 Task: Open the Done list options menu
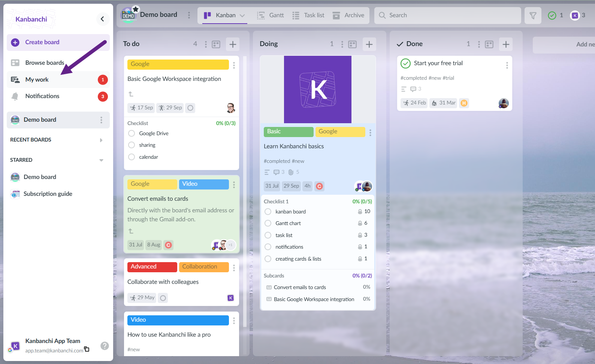478,44
